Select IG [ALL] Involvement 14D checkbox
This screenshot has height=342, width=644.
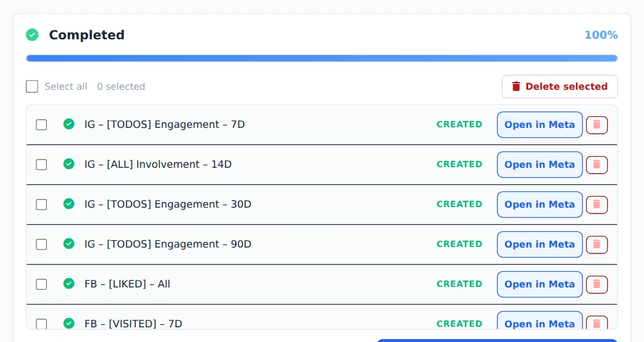[x=42, y=164]
